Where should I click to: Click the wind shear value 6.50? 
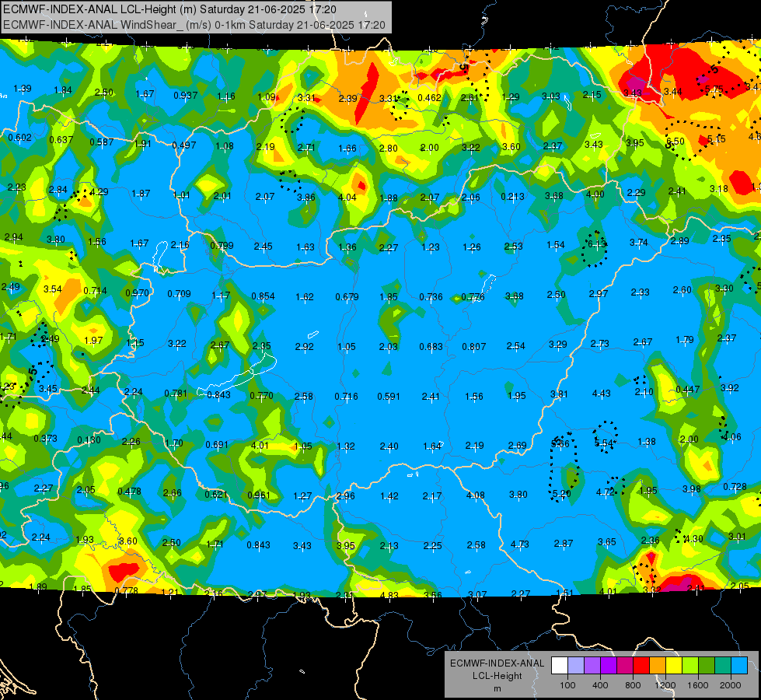pyautogui.click(x=675, y=142)
